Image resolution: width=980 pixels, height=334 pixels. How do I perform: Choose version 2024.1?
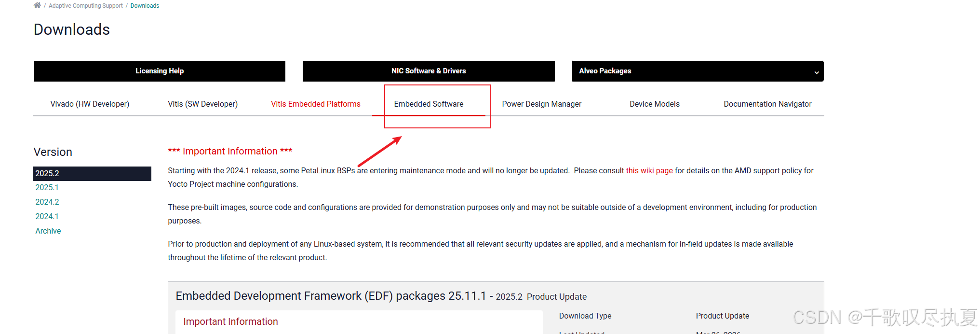tap(47, 216)
